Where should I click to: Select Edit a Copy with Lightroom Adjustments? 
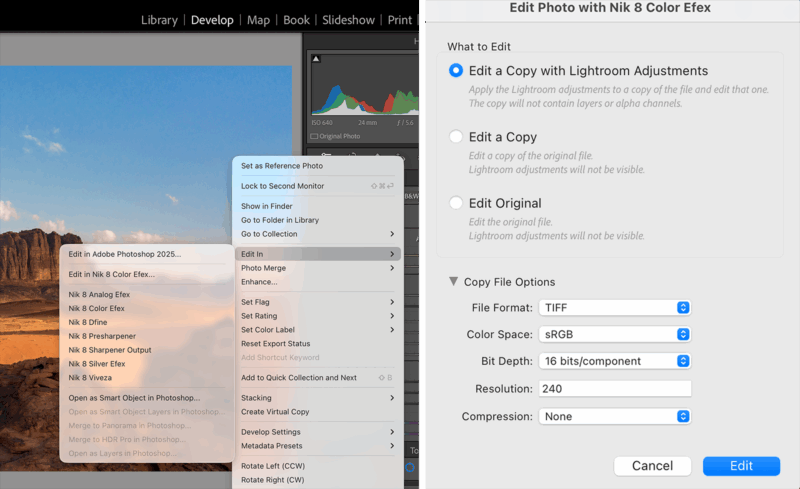[x=457, y=71]
